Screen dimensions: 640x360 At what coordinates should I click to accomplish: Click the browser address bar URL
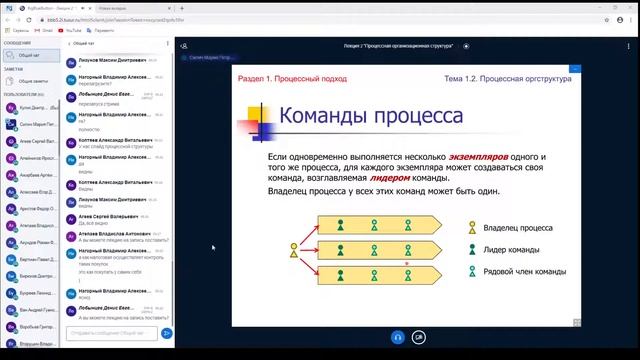pos(116,20)
